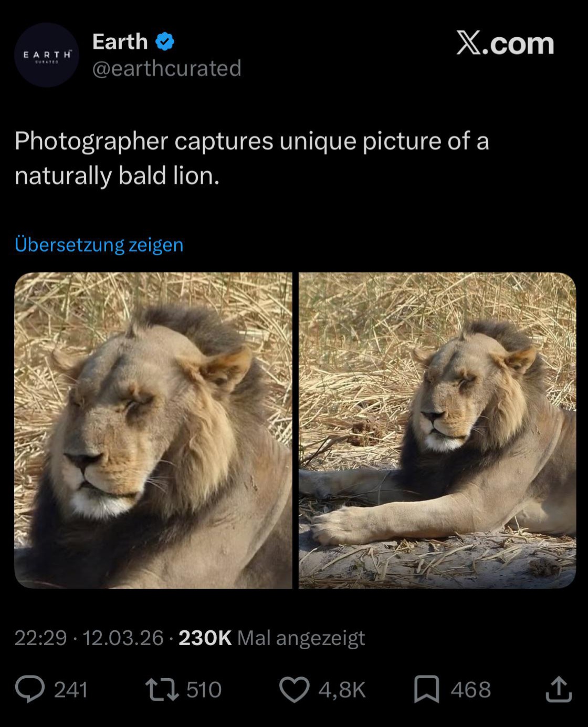Viewport: 588px width, 727px height.
Task: Like the post with the heart icon
Action: click(294, 689)
